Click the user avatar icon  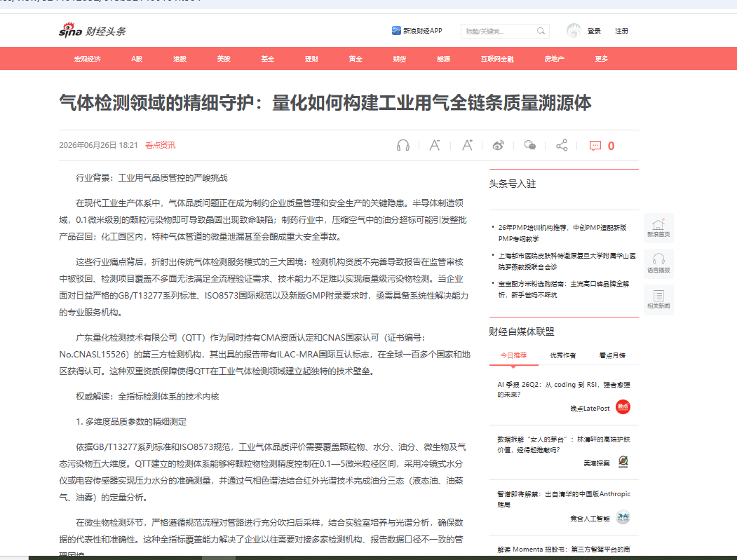pyautogui.click(x=574, y=31)
